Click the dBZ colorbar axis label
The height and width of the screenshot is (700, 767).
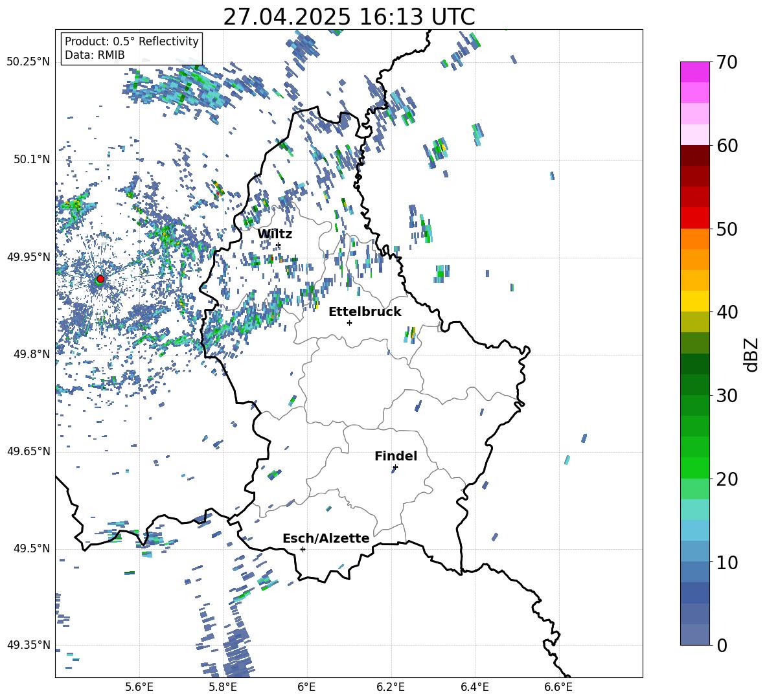coord(751,354)
